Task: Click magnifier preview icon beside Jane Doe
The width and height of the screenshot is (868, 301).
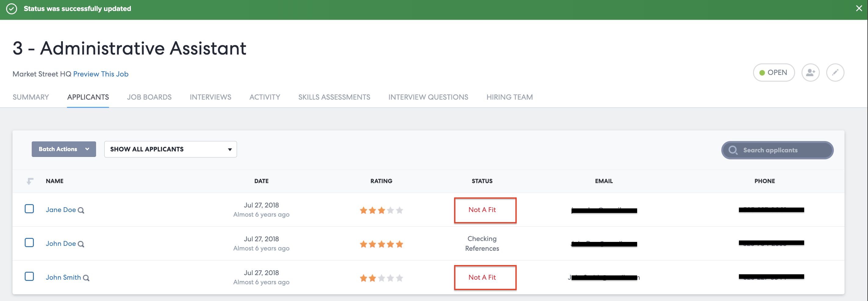Action: tap(81, 211)
